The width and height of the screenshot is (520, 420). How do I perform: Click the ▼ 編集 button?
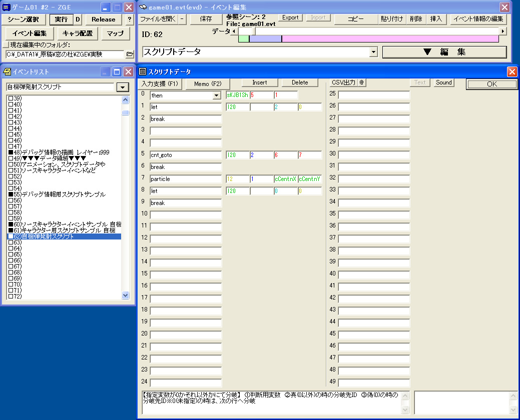pos(444,52)
